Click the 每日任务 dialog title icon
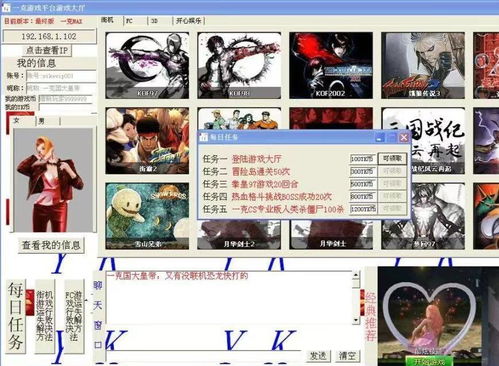Screen dimensions: 499x366 (x=204, y=137)
